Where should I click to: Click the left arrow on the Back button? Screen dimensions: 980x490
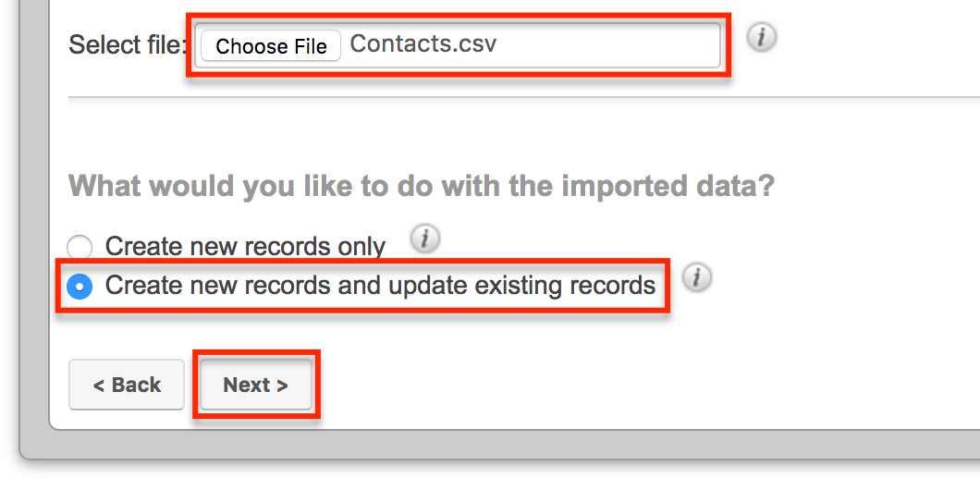(x=99, y=386)
